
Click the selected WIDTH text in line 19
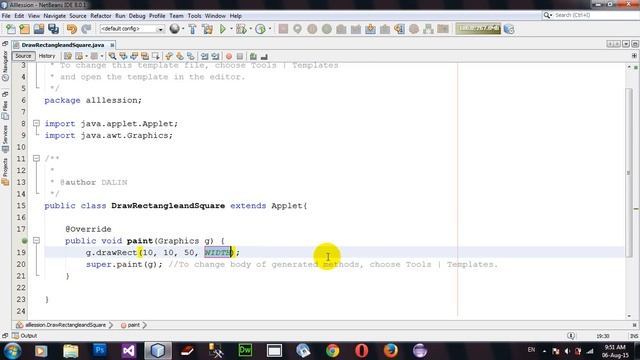click(x=218, y=252)
